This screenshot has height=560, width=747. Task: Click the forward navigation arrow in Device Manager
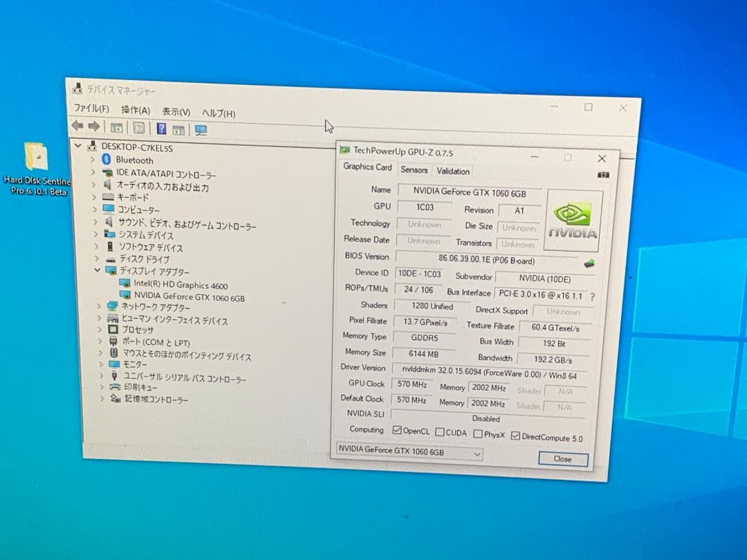point(94,127)
